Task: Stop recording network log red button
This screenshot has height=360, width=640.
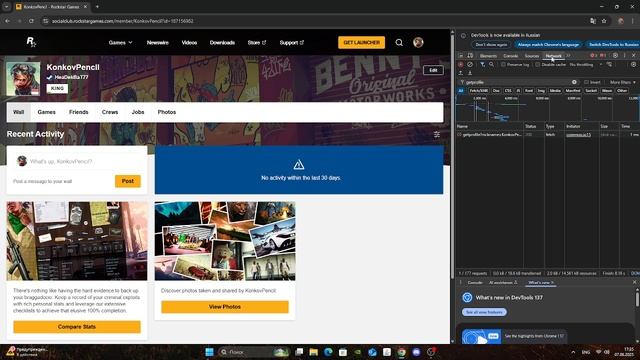Action: (461, 64)
